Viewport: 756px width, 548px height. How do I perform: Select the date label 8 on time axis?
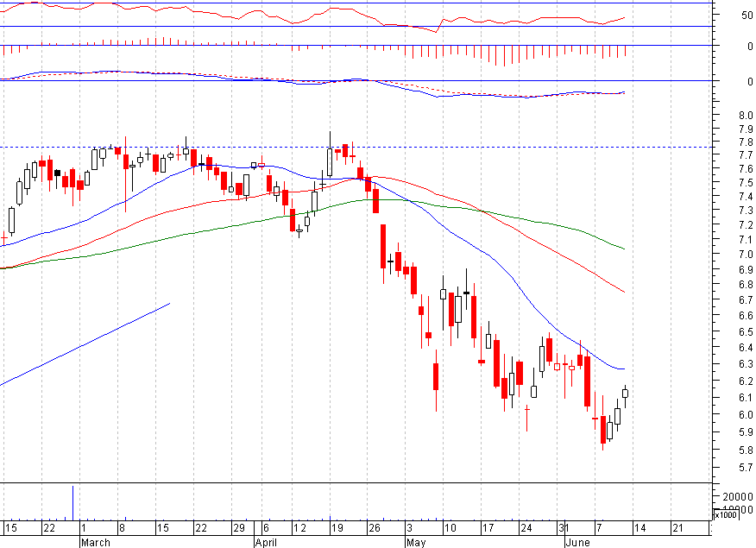pos(122,528)
